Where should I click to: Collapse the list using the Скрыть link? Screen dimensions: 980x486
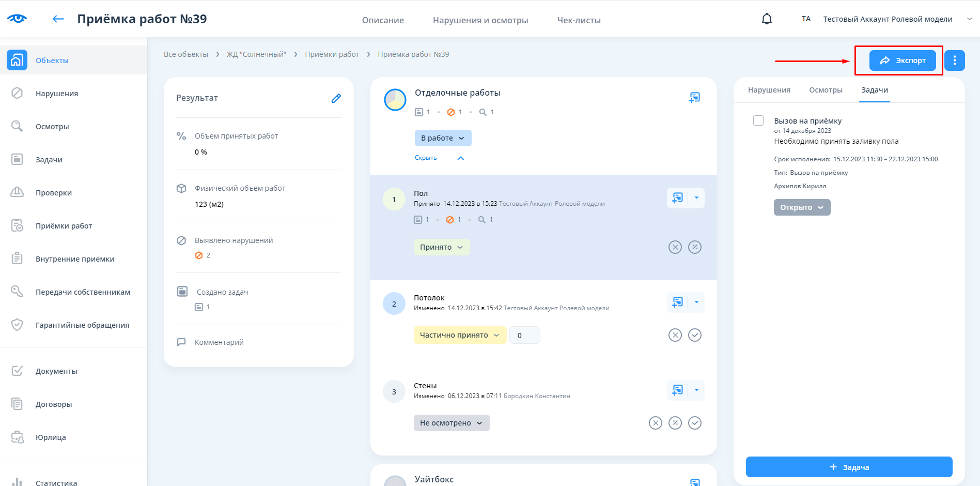point(426,158)
